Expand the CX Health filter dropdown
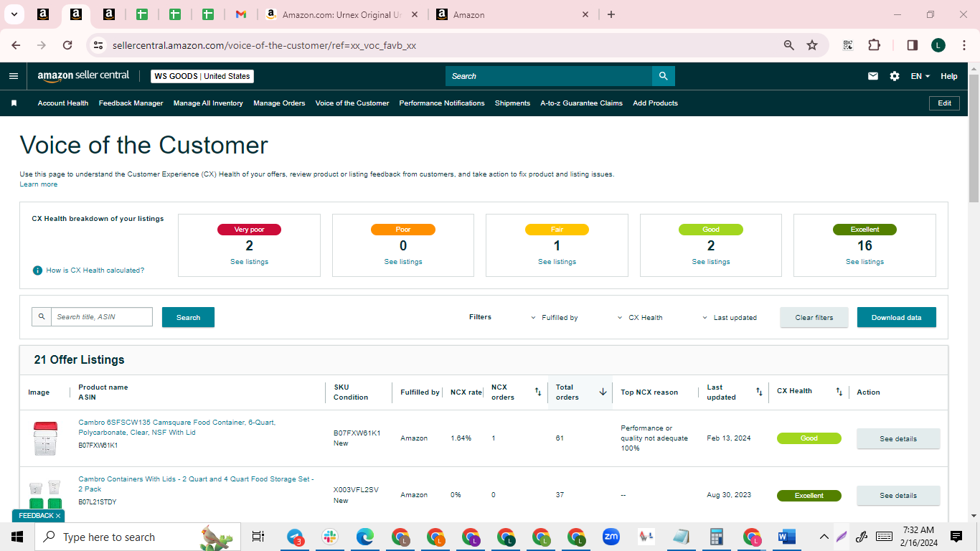This screenshot has width=980, height=551. click(x=640, y=317)
